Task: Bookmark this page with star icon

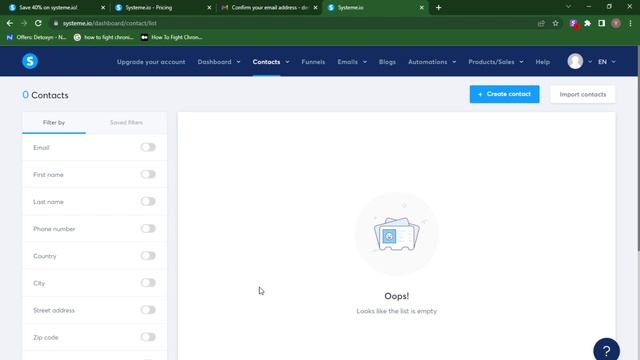Action: tap(556, 23)
